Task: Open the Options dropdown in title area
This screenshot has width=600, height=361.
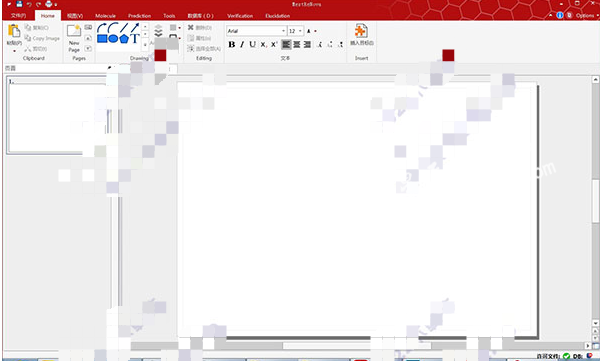Action: pos(586,15)
